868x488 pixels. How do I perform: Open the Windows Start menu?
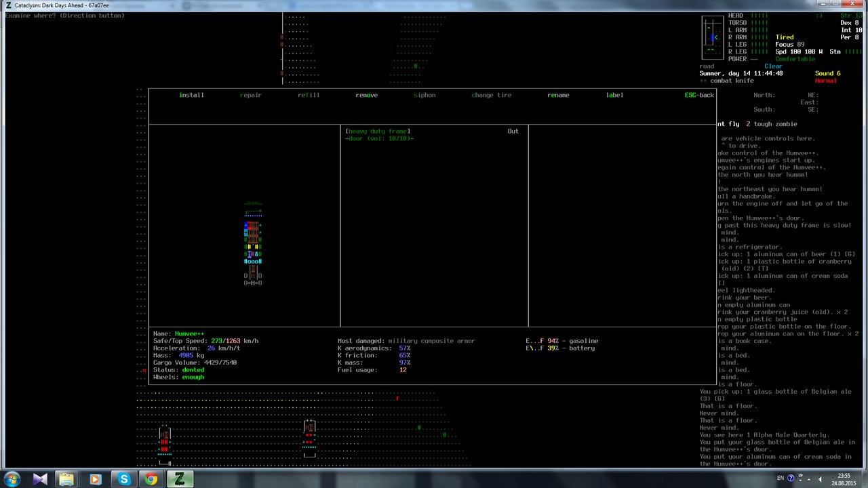[x=14, y=479]
